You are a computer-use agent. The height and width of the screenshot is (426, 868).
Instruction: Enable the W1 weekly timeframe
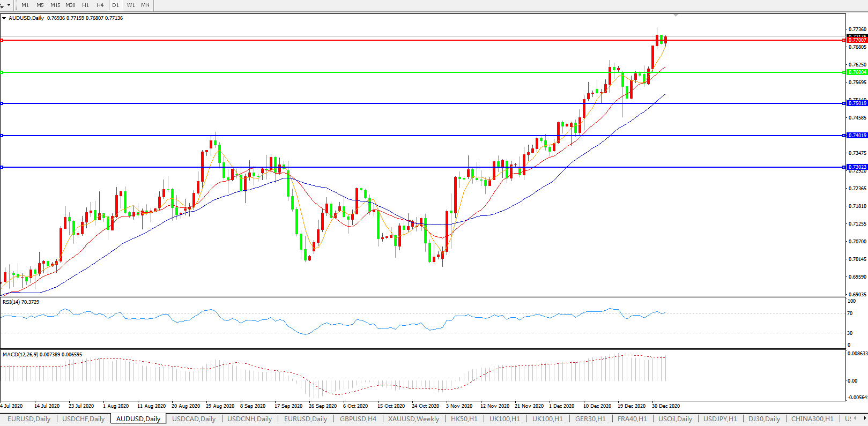click(131, 5)
